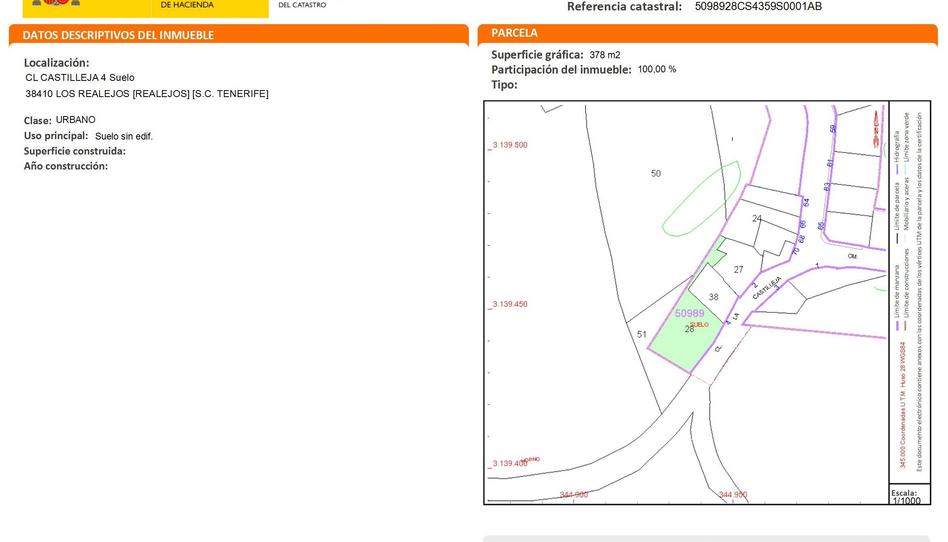Click parcel number 50 on the map
948x542 pixels.
655,173
